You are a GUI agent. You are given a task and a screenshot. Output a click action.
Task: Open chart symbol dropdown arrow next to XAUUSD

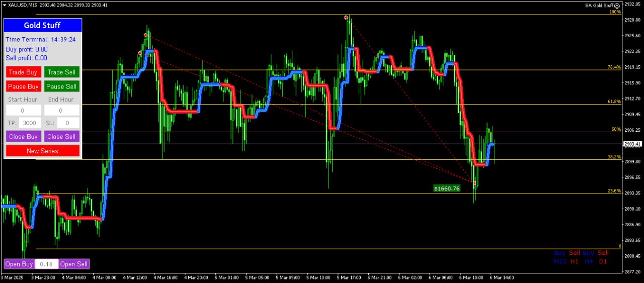pos(5,5)
